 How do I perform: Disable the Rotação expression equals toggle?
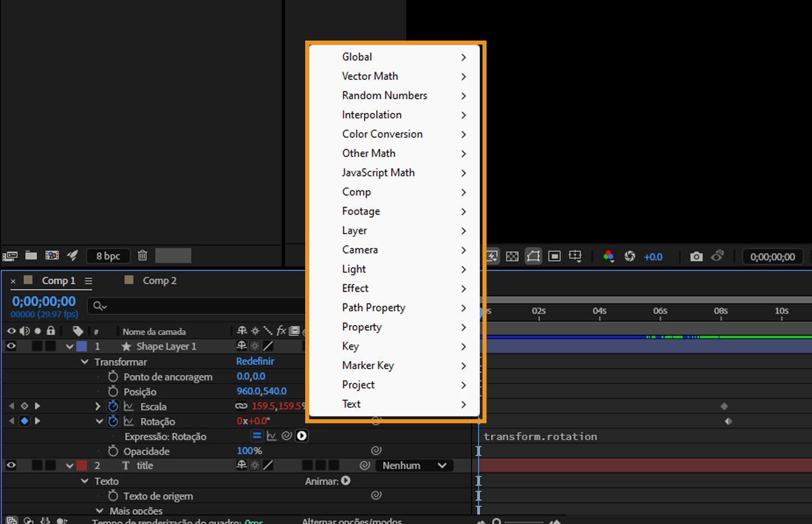point(256,435)
